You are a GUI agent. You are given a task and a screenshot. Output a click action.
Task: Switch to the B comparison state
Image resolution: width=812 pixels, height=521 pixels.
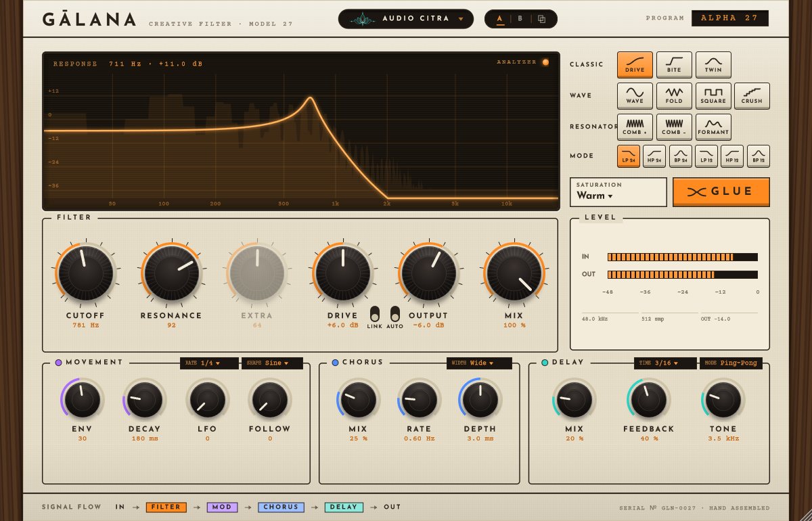pyautogui.click(x=520, y=19)
